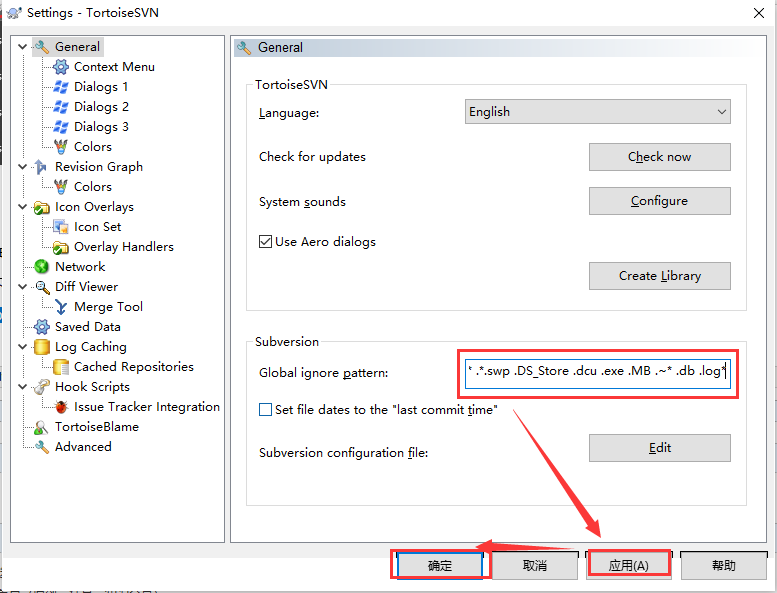Collapse the Icon Overlays tree node
Viewport: 777px width, 593px height.
pyautogui.click(x=22, y=207)
